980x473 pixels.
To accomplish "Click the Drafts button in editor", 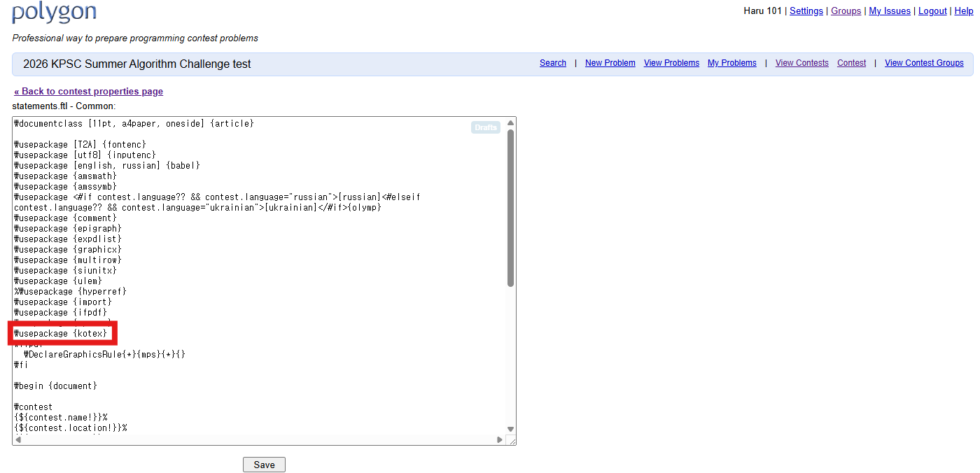I will [x=486, y=127].
